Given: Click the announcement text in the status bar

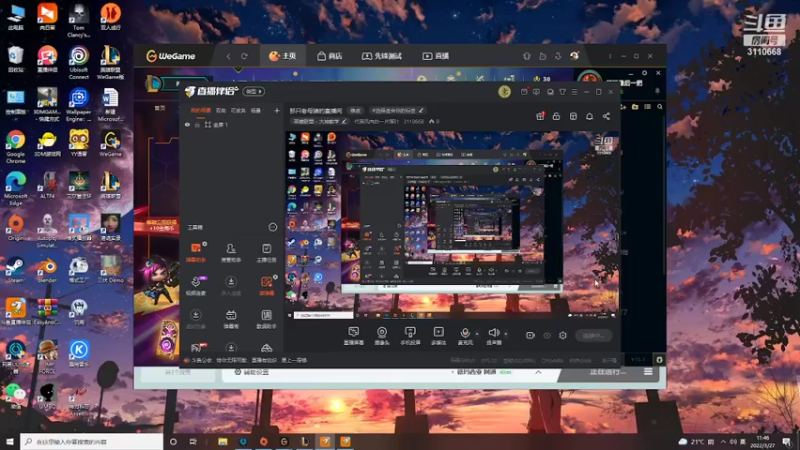Looking at the screenshot, I should point(249,360).
